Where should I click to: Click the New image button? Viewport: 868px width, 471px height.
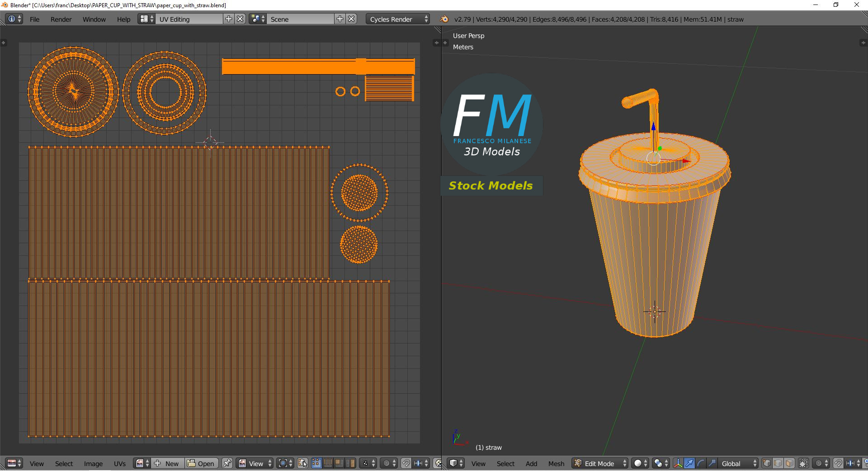(167, 463)
